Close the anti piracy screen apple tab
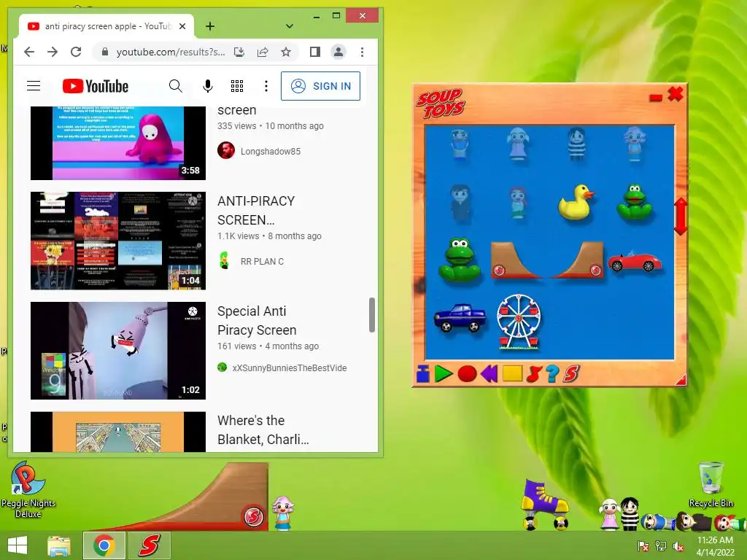This screenshot has height=560, width=747. (x=182, y=26)
